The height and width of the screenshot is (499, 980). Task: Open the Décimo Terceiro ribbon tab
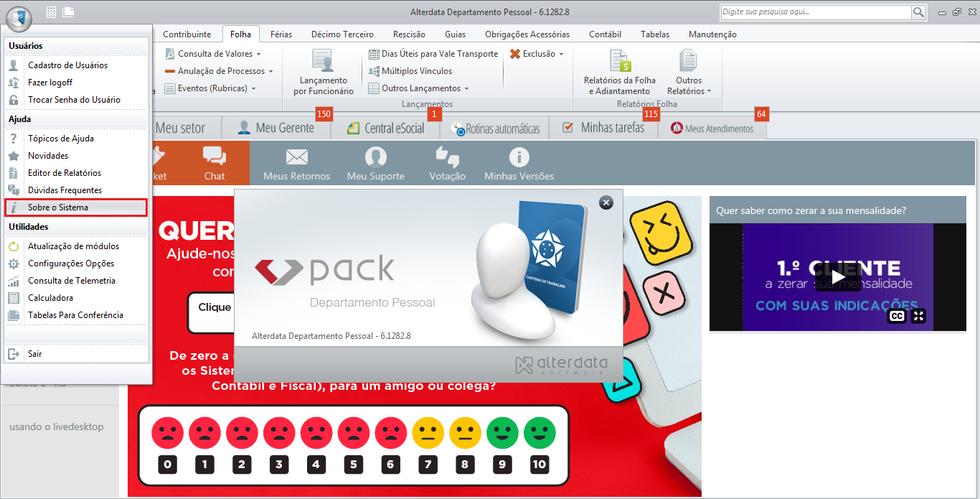point(342,34)
